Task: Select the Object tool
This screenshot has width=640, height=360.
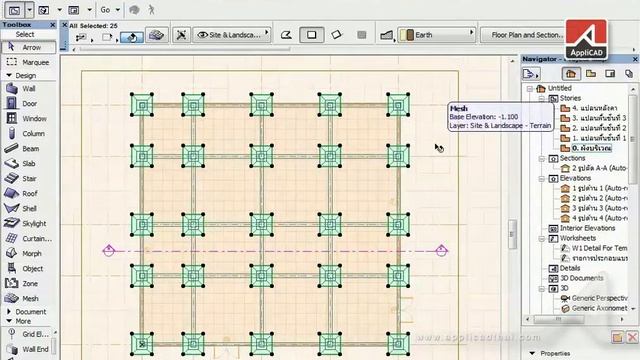Action: pyautogui.click(x=29, y=269)
